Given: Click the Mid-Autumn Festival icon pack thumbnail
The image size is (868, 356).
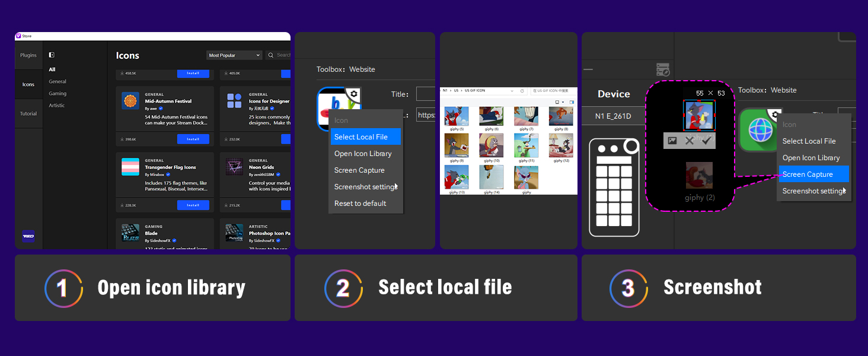Looking at the screenshot, I should [x=130, y=100].
